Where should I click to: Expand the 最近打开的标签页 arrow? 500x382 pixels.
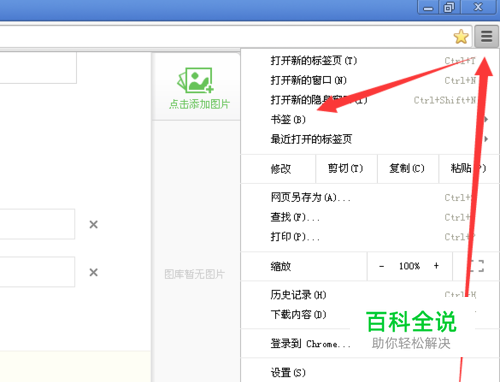point(486,139)
